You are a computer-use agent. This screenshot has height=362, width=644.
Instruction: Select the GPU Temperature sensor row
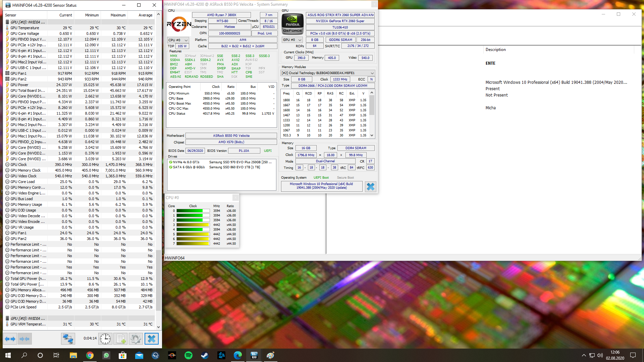pyautogui.click(x=79, y=28)
